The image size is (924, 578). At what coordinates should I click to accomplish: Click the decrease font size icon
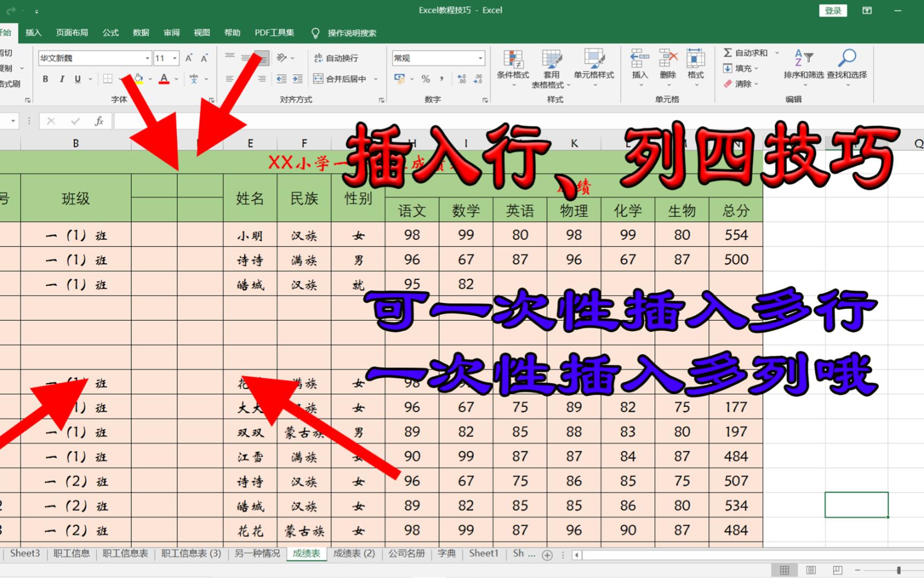pos(204,58)
